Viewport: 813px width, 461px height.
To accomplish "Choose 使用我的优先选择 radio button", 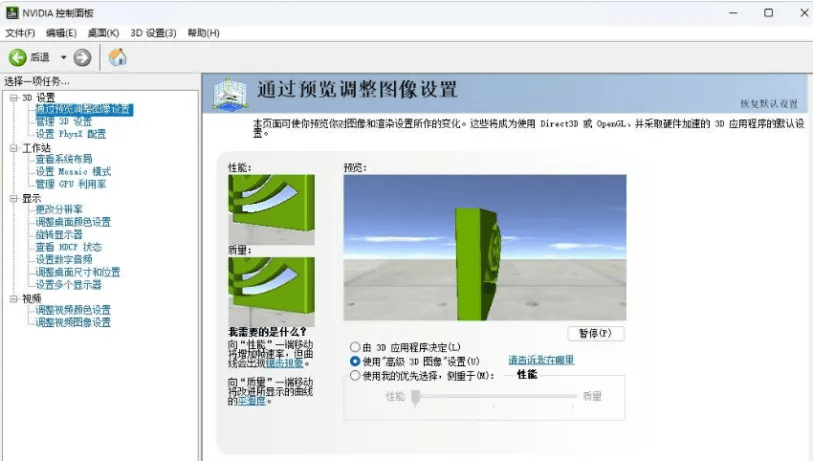I will click(x=355, y=375).
